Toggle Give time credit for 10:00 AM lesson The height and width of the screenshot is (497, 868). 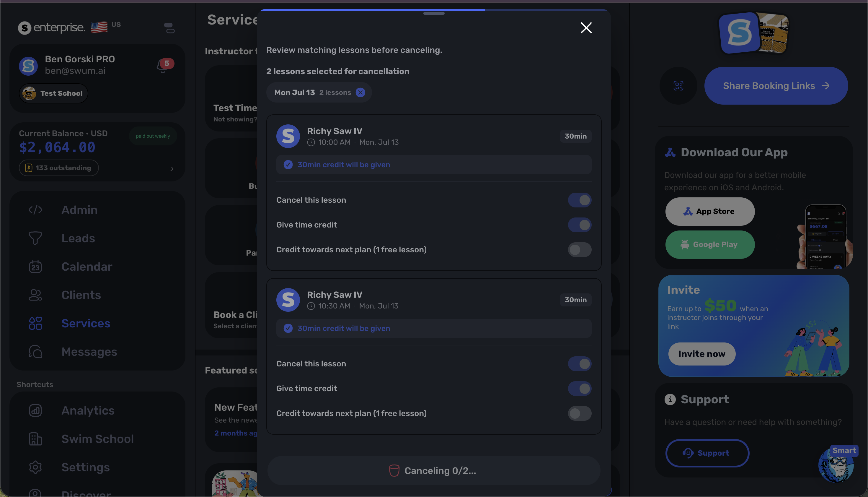pos(580,225)
